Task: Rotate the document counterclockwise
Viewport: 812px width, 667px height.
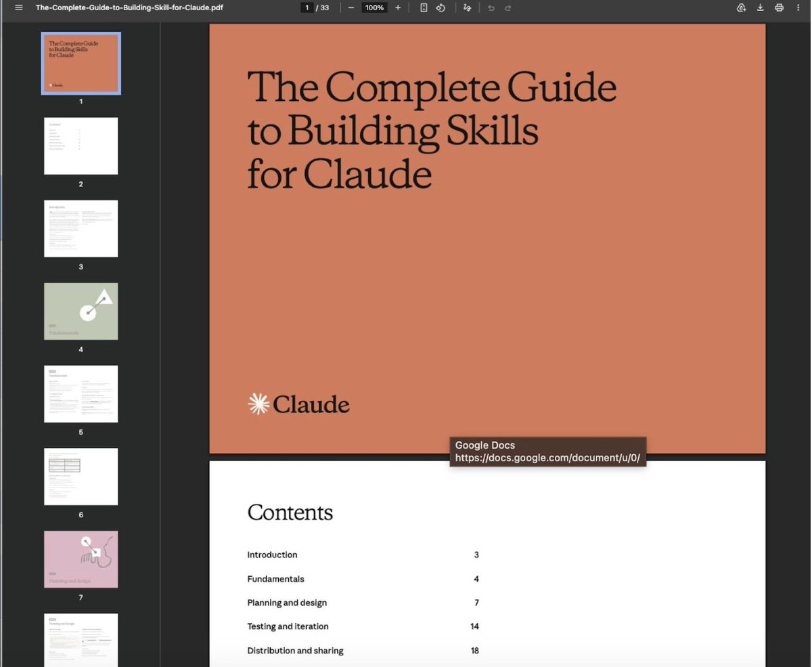Action: click(x=441, y=7)
